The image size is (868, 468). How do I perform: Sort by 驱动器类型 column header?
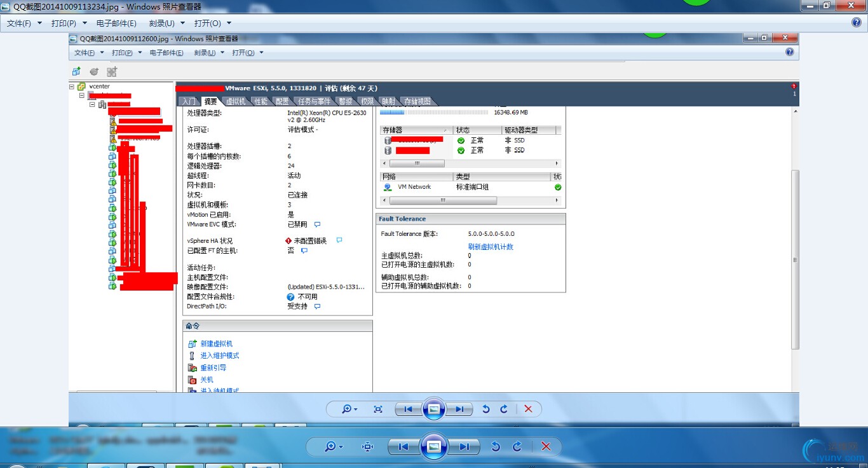click(x=529, y=130)
